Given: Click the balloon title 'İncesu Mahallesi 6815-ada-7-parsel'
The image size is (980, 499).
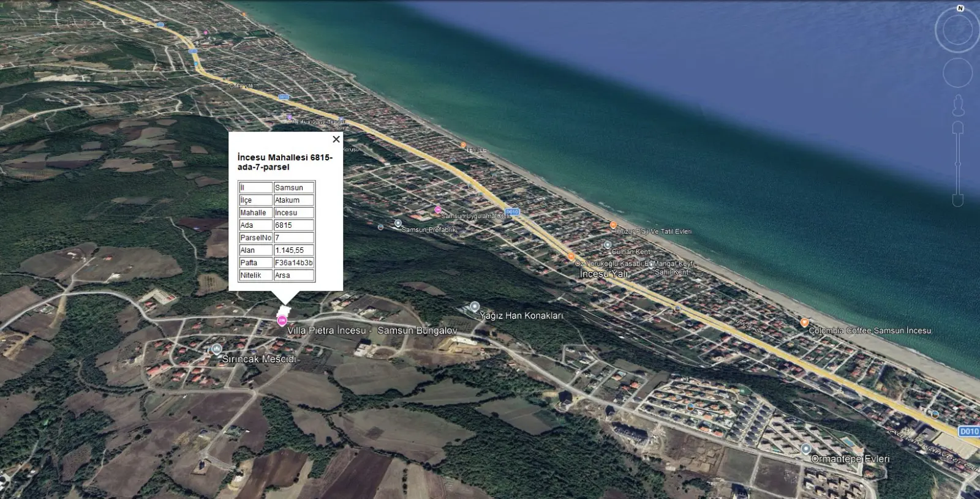Looking at the screenshot, I should 285,162.
